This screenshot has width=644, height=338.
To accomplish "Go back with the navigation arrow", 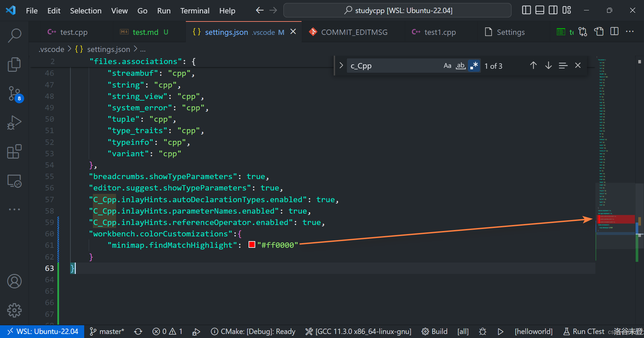I will point(260,10).
